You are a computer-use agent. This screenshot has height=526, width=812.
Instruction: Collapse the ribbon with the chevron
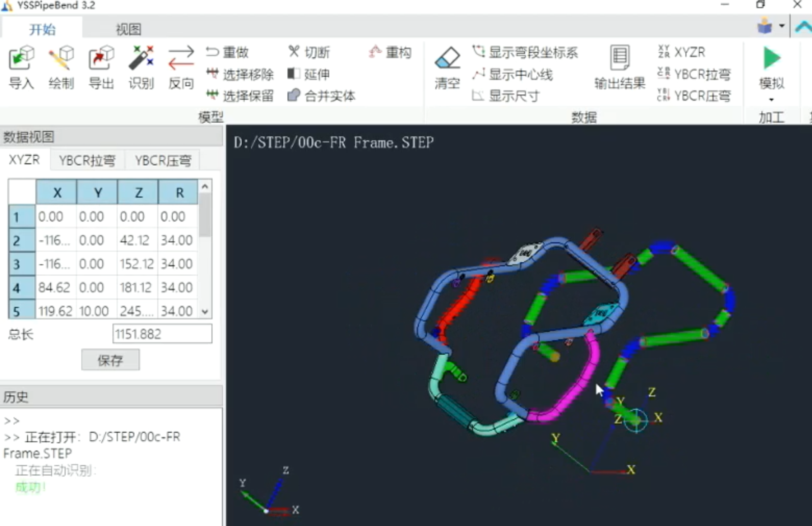coord(803,27)
